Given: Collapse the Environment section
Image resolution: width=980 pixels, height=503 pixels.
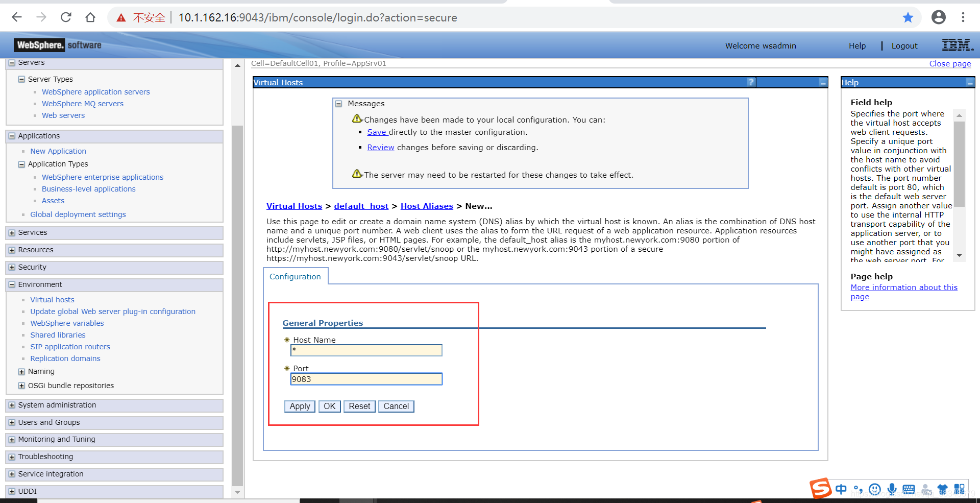Looking at the screenshot, I should (12, 285).
